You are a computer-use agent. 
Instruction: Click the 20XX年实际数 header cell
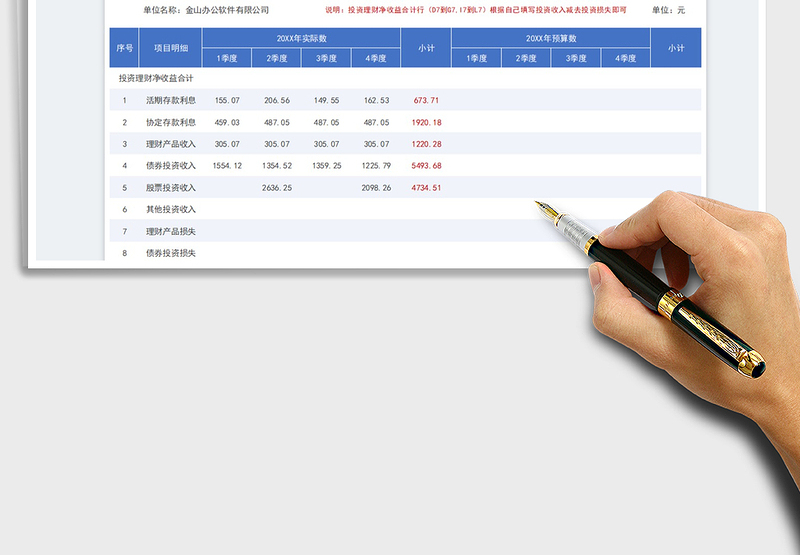[x=301, y=38]
